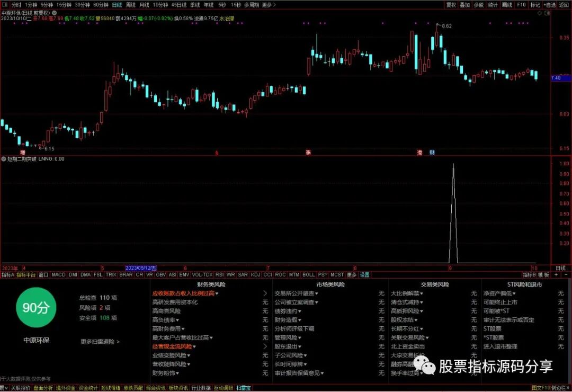Screen dimensions: 572x392
Task: Open indicator 设置 settings
Action: click(x=364, y=274)
